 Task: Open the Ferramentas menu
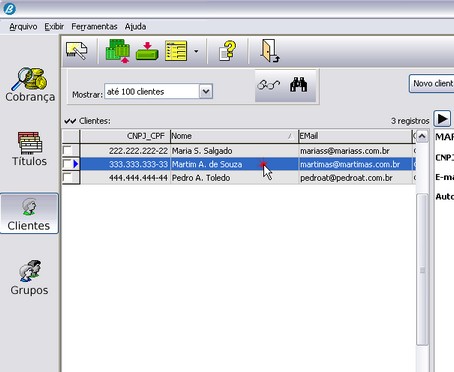point(94,27)
